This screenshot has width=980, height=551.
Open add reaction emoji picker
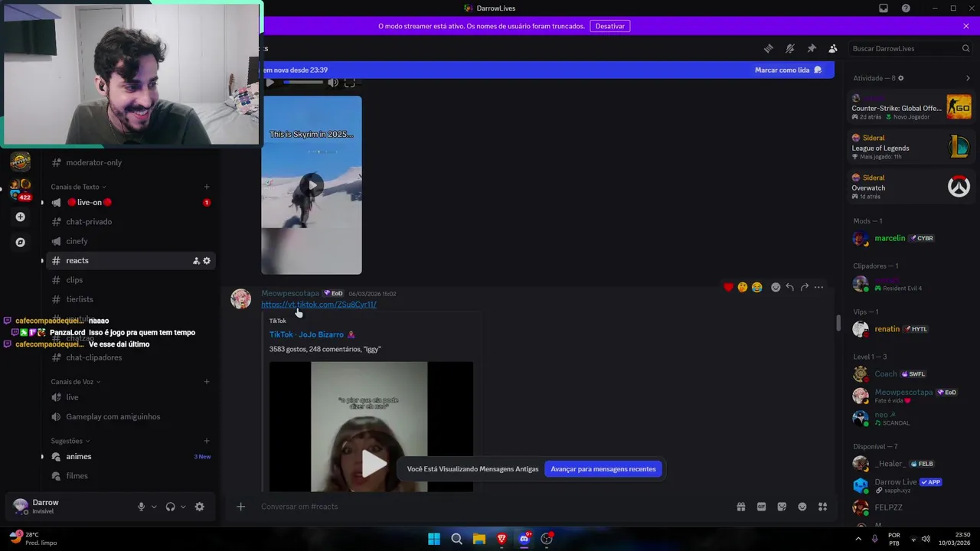point(776,287)
